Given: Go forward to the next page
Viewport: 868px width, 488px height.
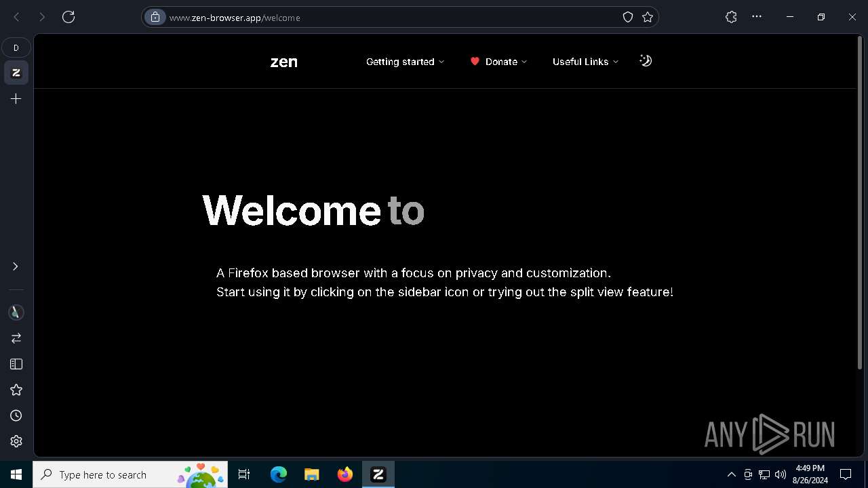Looking at the screenshot, I should click(42, 17).
